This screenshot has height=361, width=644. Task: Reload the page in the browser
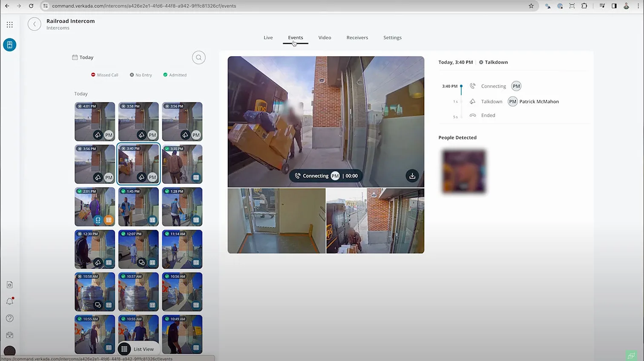tap(31, 6)
